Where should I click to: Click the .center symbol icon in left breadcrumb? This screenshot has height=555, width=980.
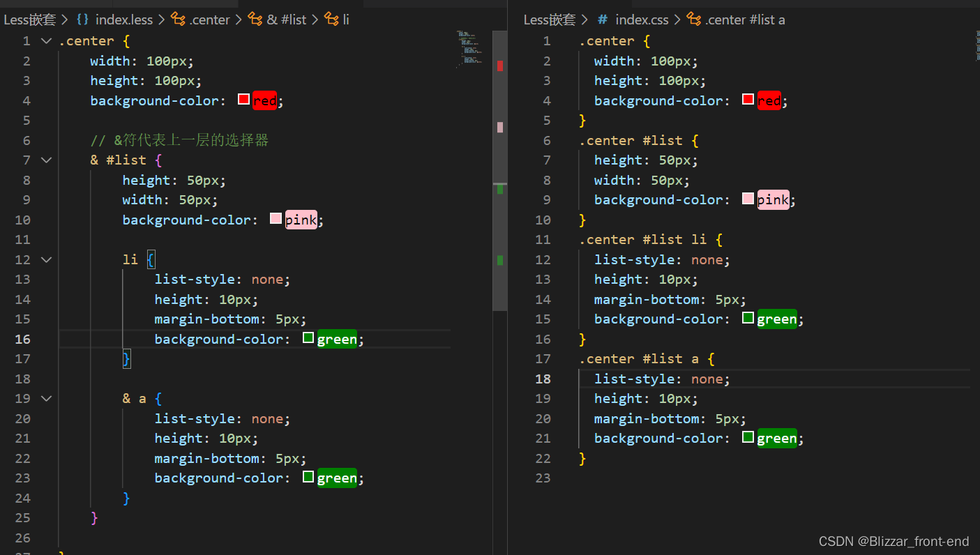178,20
